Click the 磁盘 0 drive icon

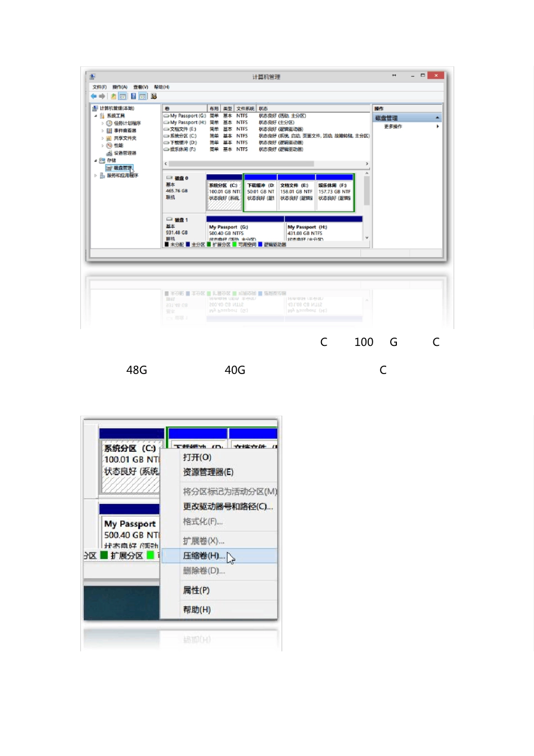coord(169,178)
